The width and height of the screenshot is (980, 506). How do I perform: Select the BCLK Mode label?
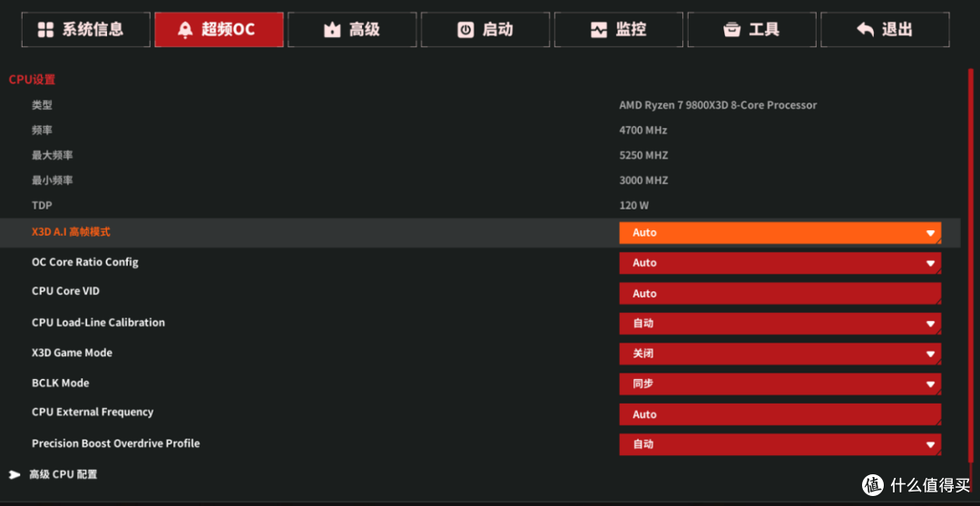click(61, 383)
